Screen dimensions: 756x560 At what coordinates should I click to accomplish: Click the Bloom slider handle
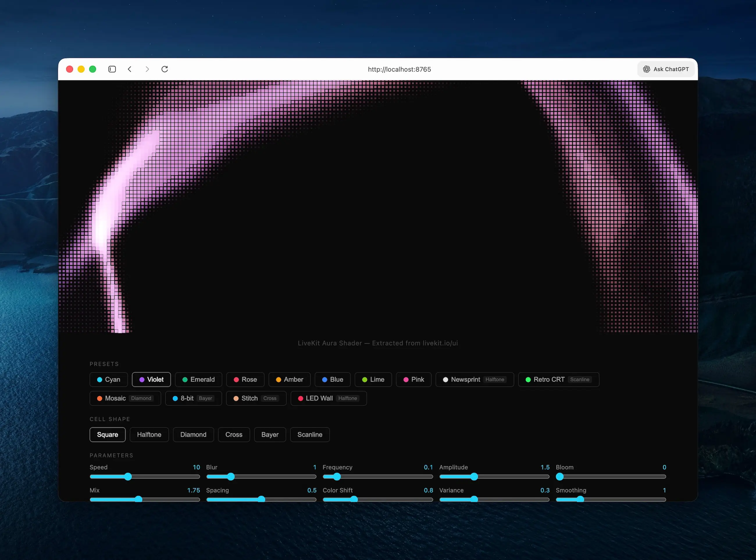[560, 477]
